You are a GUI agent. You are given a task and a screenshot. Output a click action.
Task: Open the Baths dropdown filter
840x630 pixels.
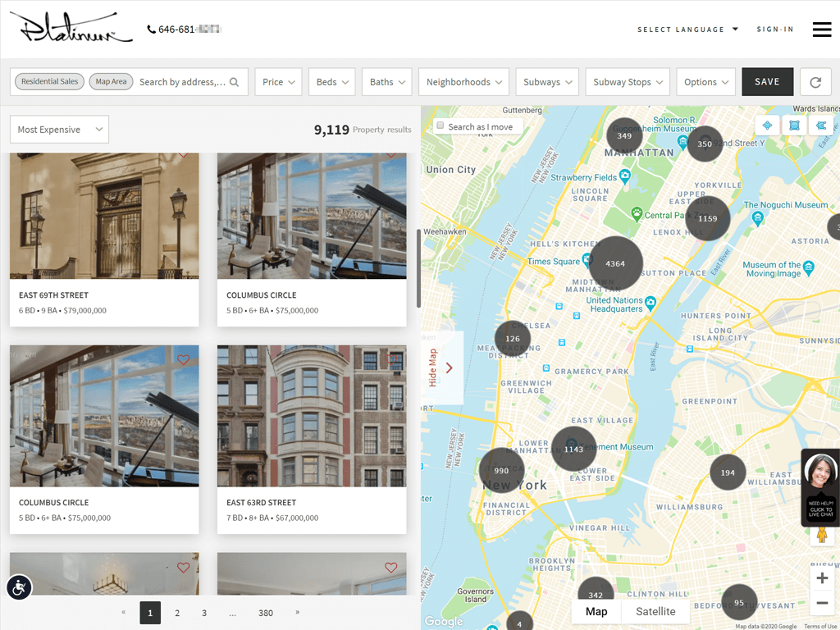point(387,82)
